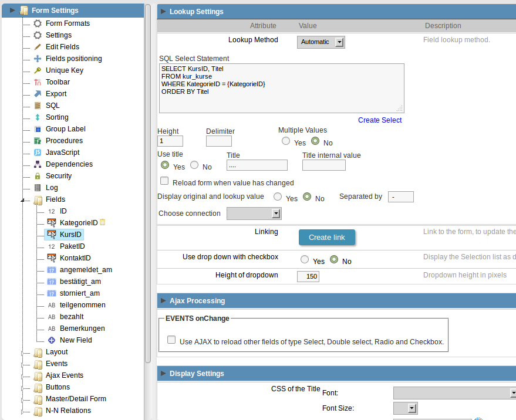Open the Lookup Method dropdown
The image size is (516, 420).
pyautogui.click(x=321, y=42)
